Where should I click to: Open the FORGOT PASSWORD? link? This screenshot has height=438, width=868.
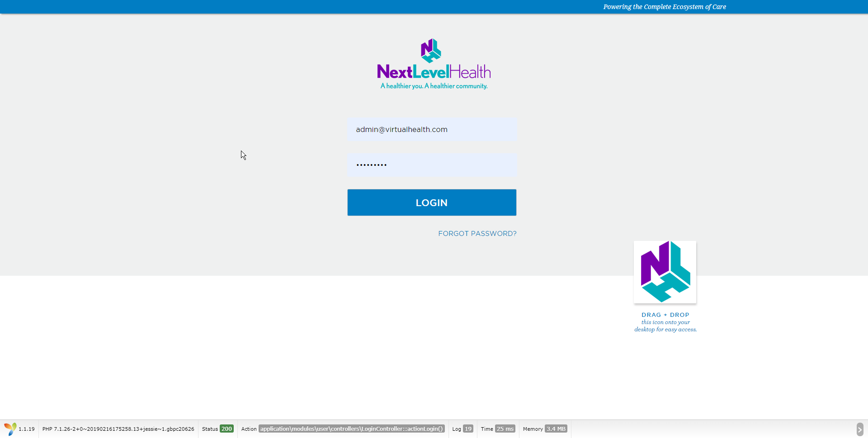tap(477, 234)
